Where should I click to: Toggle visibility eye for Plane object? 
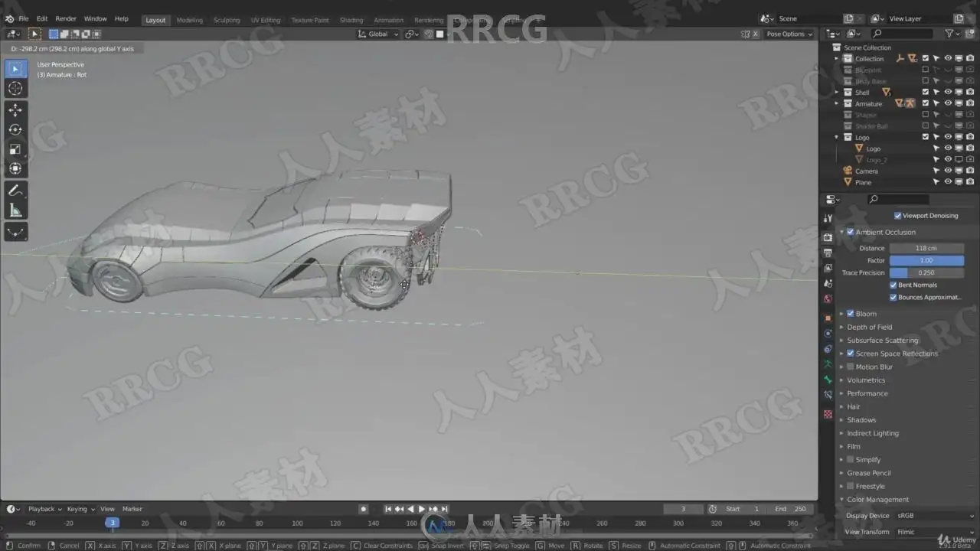coord(948,182)
